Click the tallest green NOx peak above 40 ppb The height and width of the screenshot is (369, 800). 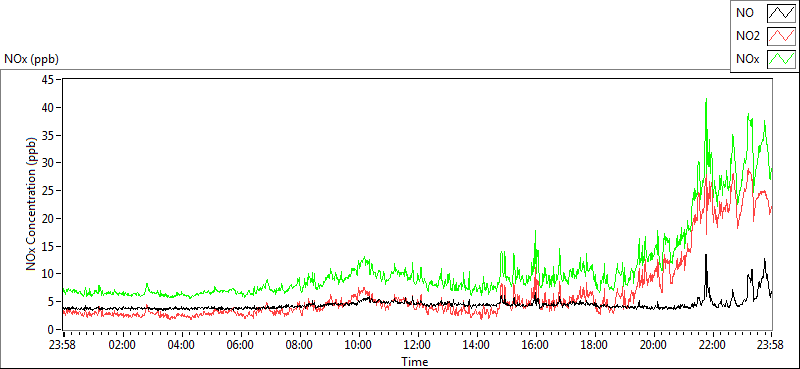pyautogui.click(x=706, y=100)
